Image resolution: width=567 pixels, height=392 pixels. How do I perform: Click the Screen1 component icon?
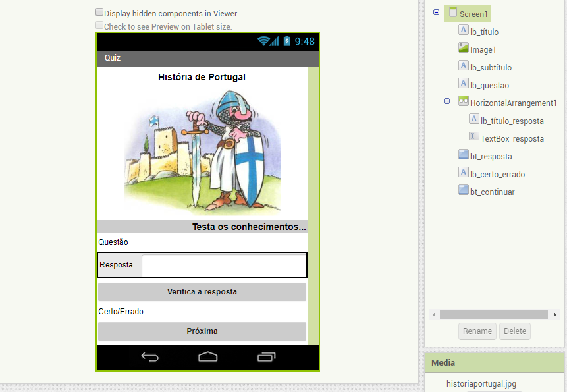coord(452,13)
